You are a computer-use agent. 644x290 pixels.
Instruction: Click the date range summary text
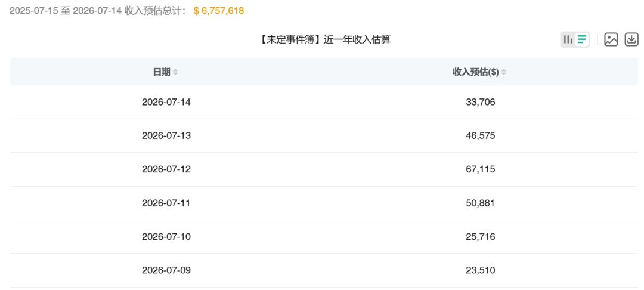(x=100, y=11)
